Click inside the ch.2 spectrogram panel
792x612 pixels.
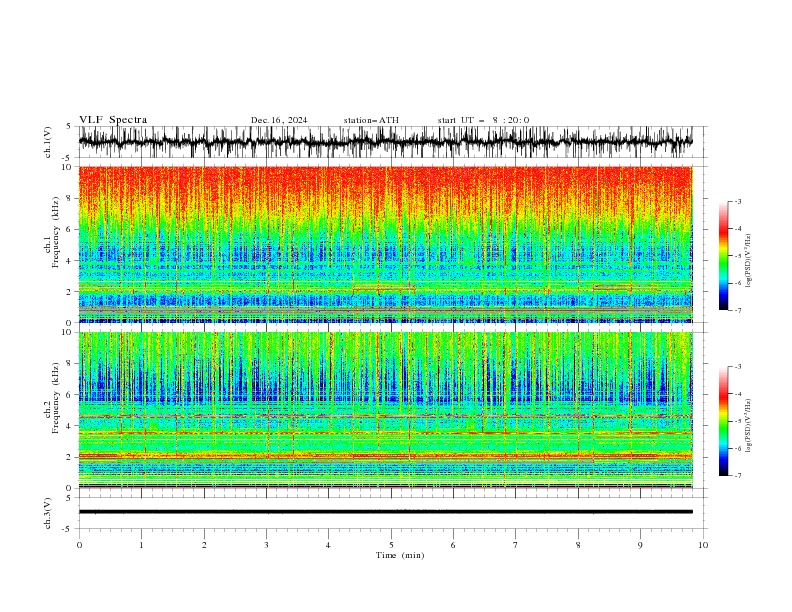tap(385, 410)
